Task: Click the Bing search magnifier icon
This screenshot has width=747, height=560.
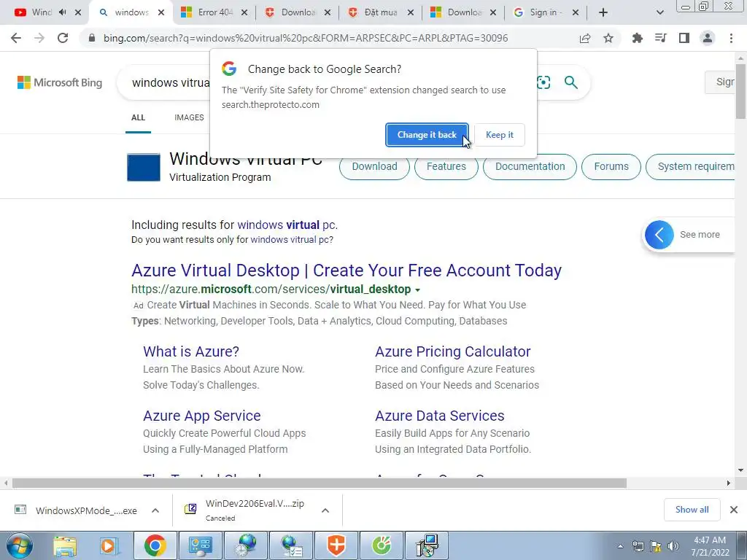Action: point(570,82)
